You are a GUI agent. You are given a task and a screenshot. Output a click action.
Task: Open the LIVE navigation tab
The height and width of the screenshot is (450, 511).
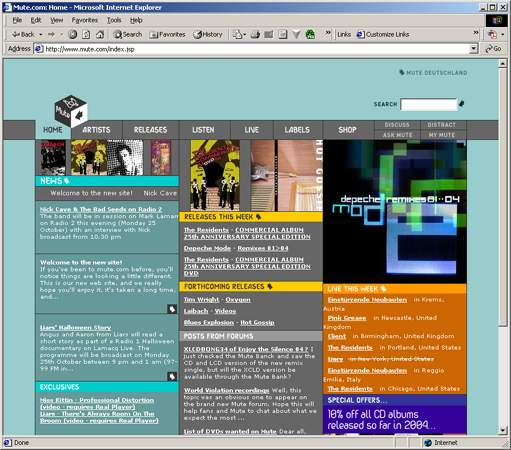[251, 130]
